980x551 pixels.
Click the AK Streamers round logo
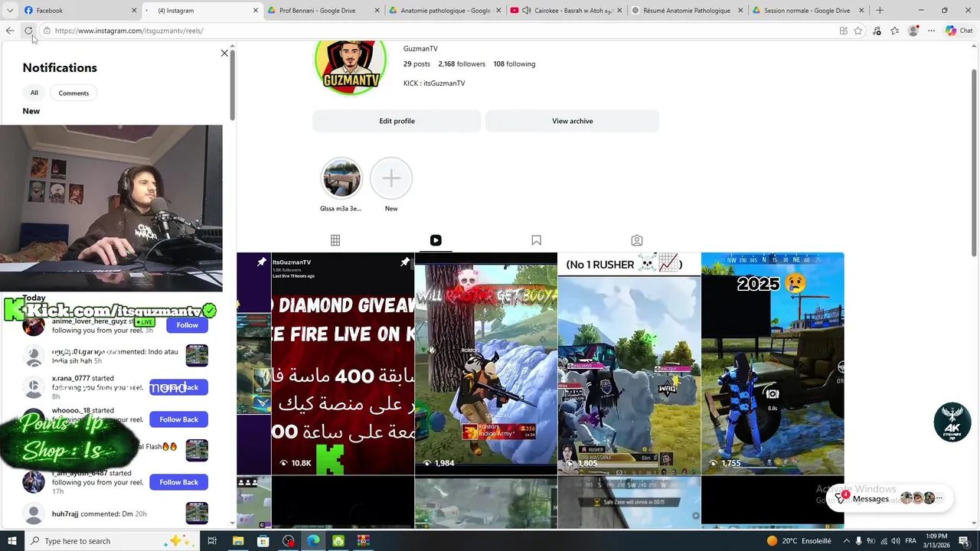coord(952,422)
